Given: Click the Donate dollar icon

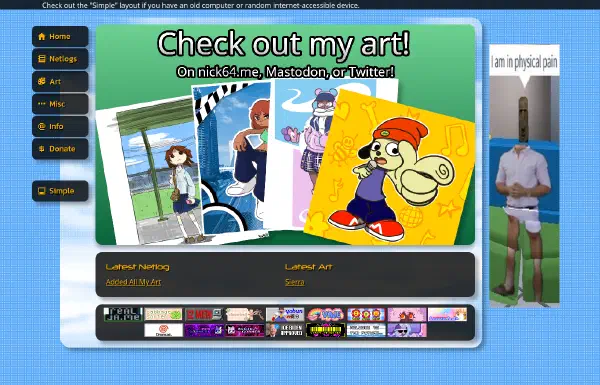Looking at the screenshot, I should tap(42, 149).
